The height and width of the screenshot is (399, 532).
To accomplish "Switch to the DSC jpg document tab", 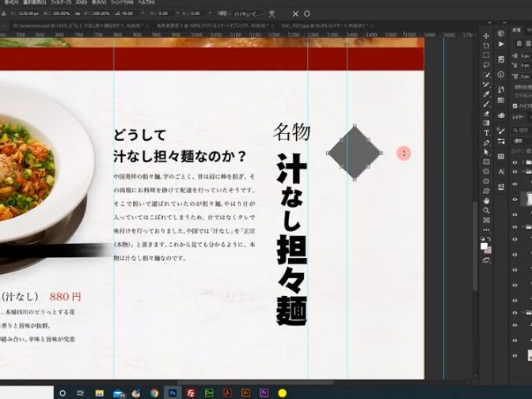I will (325, 25).
